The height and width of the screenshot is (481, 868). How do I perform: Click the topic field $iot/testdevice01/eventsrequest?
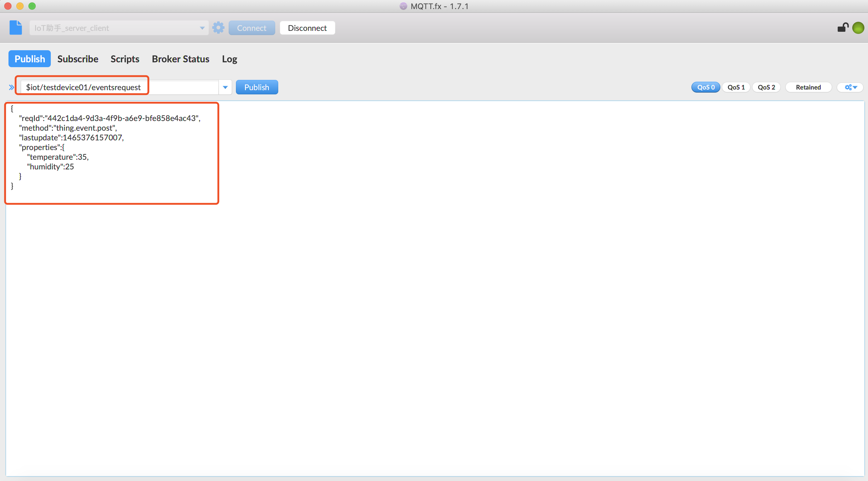[119, 87]
